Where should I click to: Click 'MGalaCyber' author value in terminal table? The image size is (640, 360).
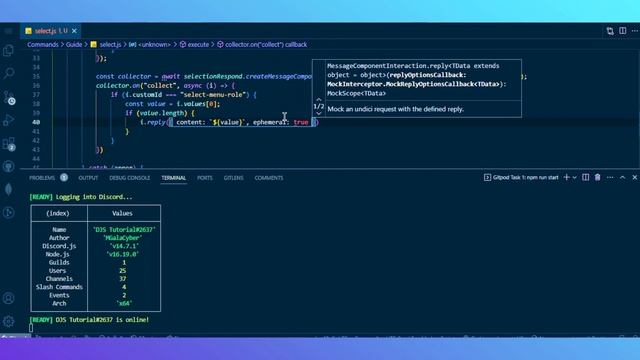(122, 238)
